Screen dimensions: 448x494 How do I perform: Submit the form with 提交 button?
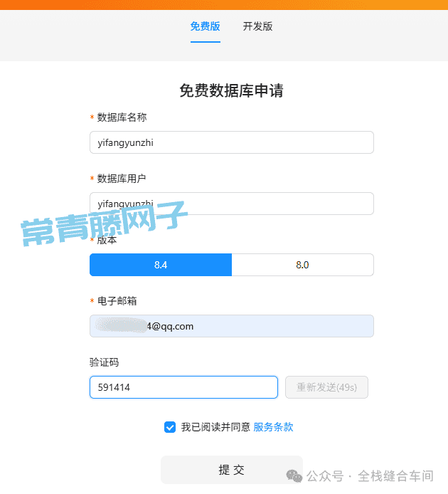click(232, 470)
